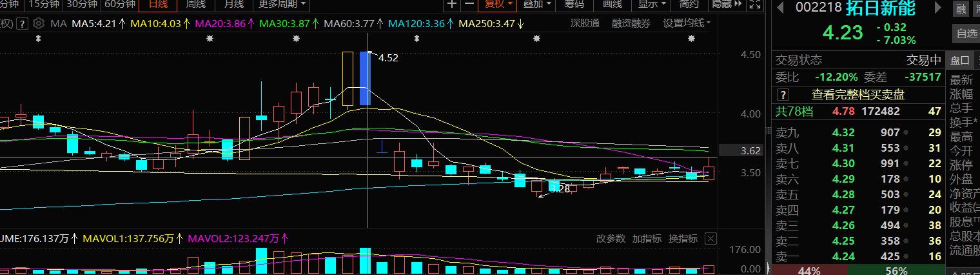Screen dimensions: 980x275
Task: Click the blue 4.52 peak candlestick
Action: [x=365, y=78]
